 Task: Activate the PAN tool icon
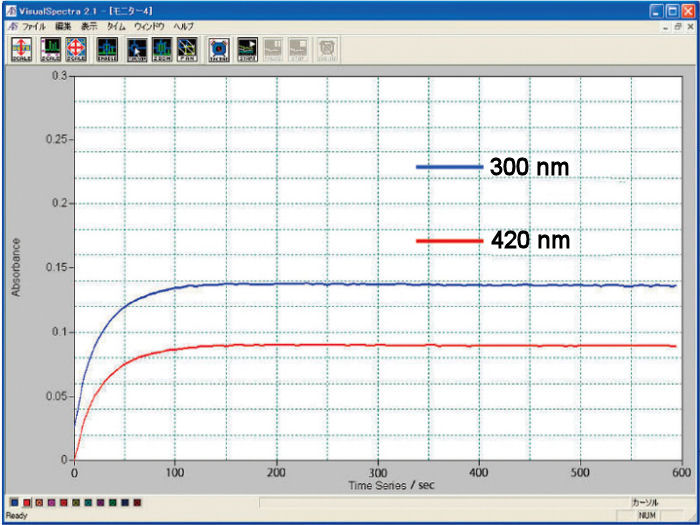pyautogui.click(x=187, y=48)
